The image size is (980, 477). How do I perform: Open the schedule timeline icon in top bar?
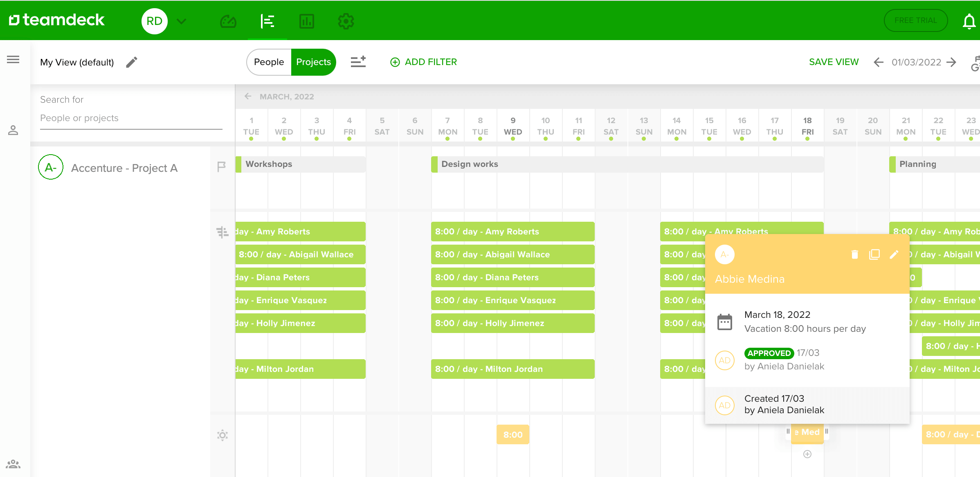pos(267,21)
